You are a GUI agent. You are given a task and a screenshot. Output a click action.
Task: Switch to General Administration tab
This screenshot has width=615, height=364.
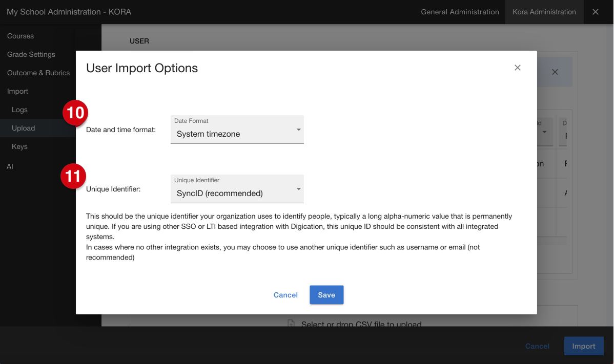click(x=460, y=12)
